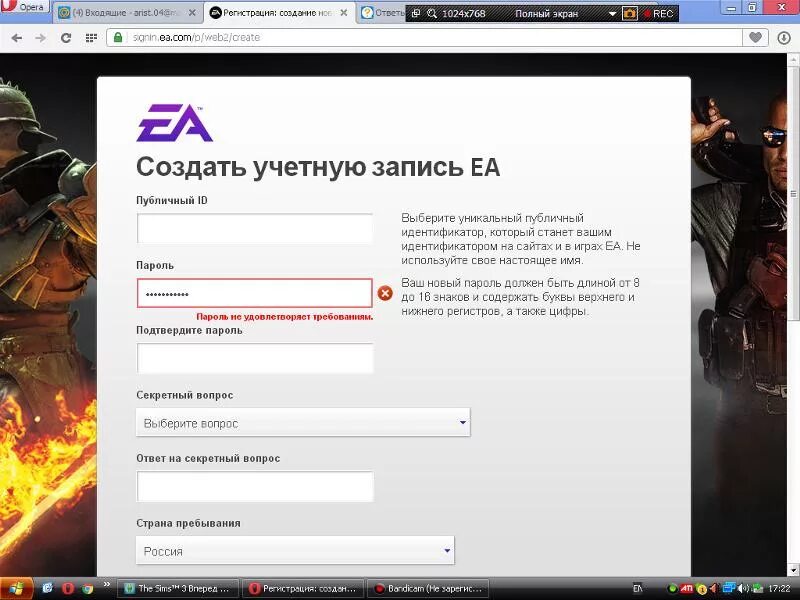Click the password error message text
Screen dimensions: 800x600
285,317
